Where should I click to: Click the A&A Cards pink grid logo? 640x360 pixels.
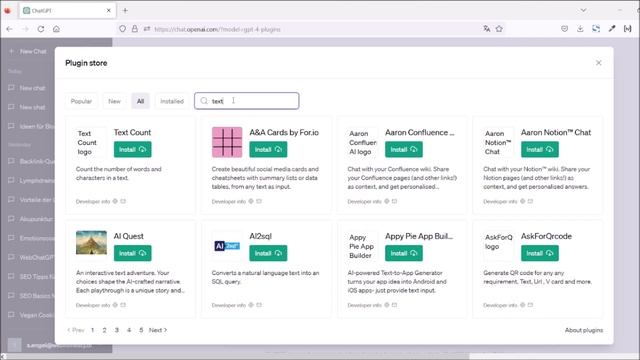227,142
